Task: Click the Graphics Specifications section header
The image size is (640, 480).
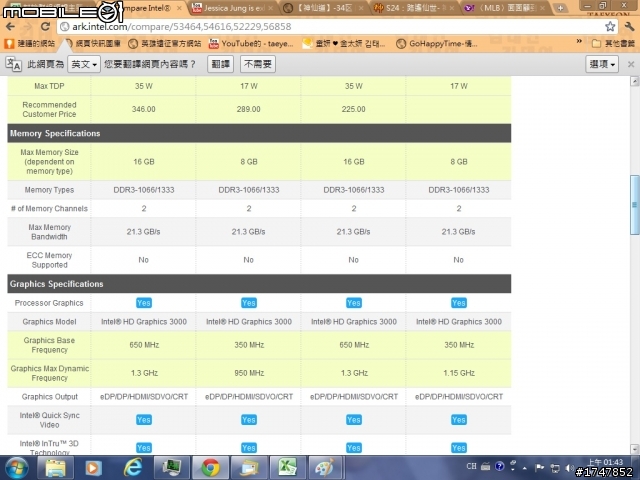Action: (x=259, y=284)
